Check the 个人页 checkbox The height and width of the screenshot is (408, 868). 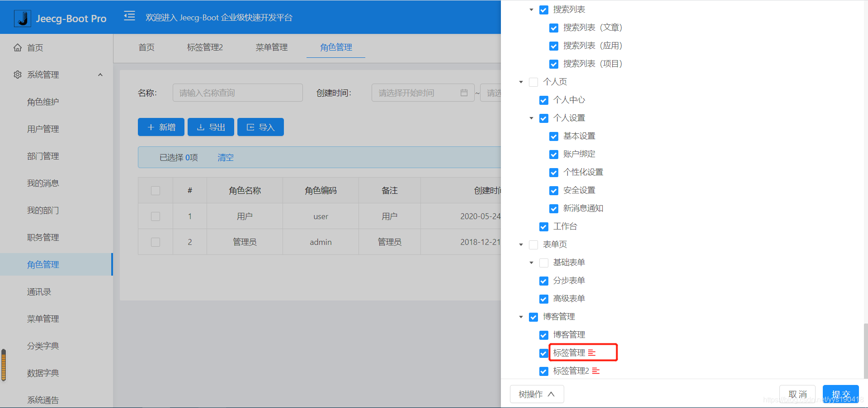pyautogui.click(x=533, y=82)
